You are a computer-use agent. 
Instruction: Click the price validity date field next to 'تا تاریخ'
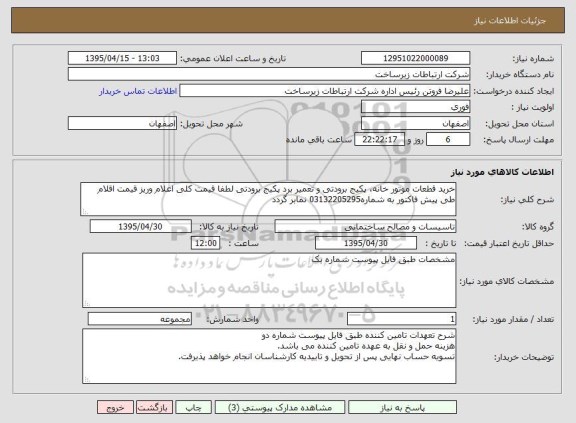tap(366, 243)
